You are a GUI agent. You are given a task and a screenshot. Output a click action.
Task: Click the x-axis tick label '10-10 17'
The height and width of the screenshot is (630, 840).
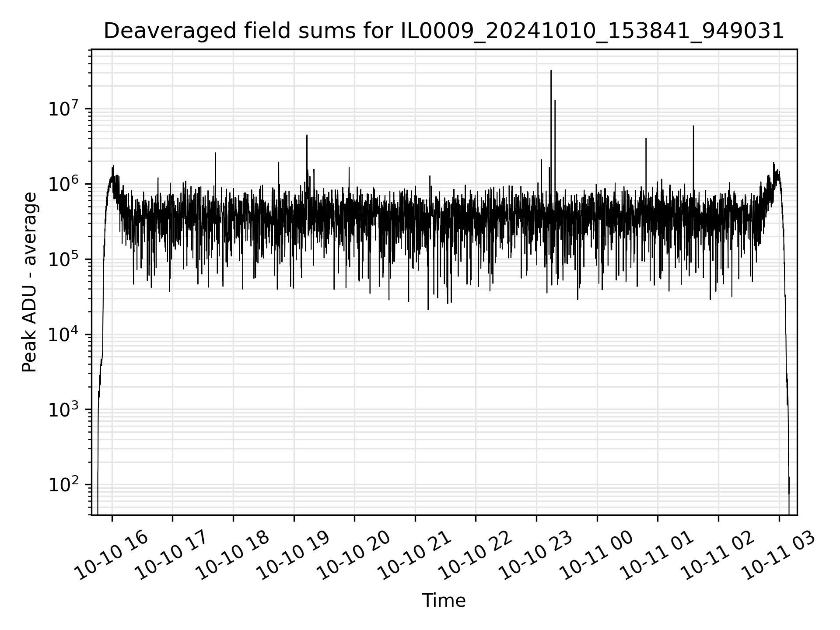click(x=171, y=556)
